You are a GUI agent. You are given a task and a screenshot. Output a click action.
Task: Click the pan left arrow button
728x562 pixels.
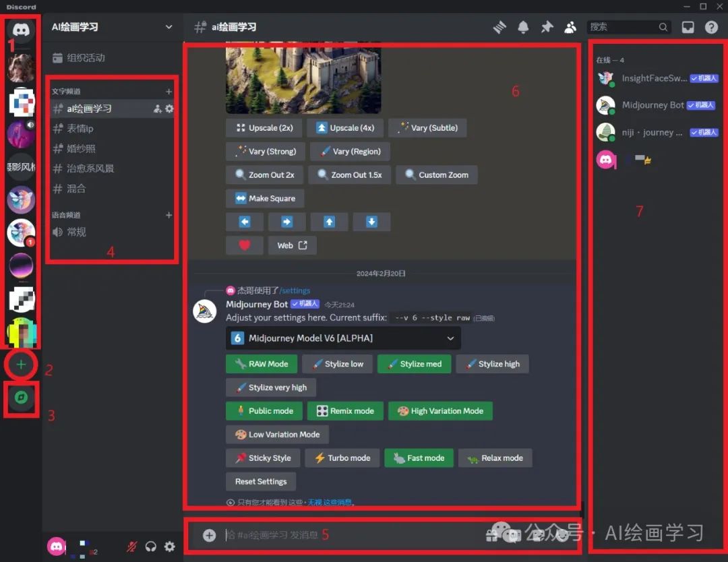coord(245,222)
